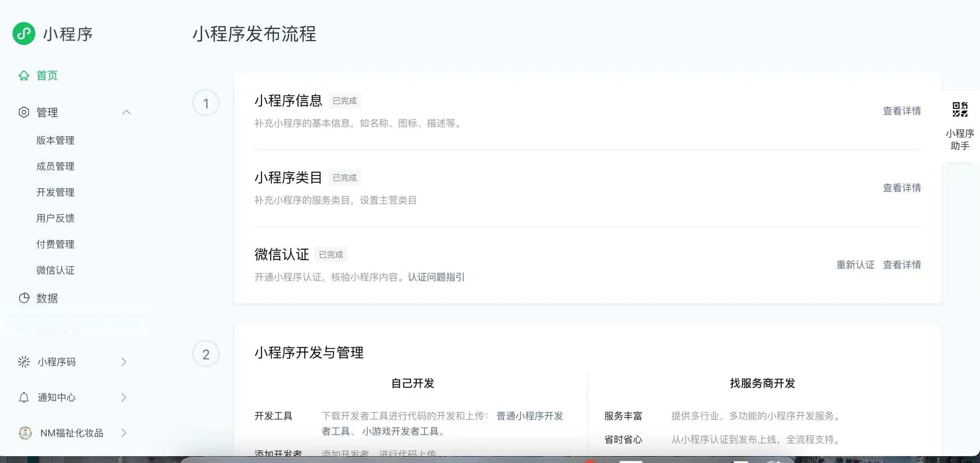Select 成员管理 from the sidebar

pos(55,167)
